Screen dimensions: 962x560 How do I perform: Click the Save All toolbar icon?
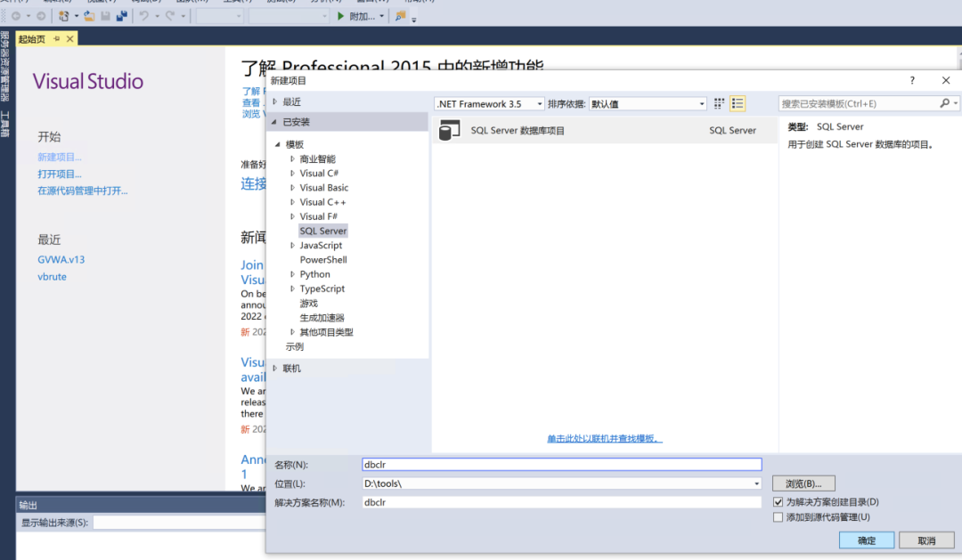click(121, 17)
